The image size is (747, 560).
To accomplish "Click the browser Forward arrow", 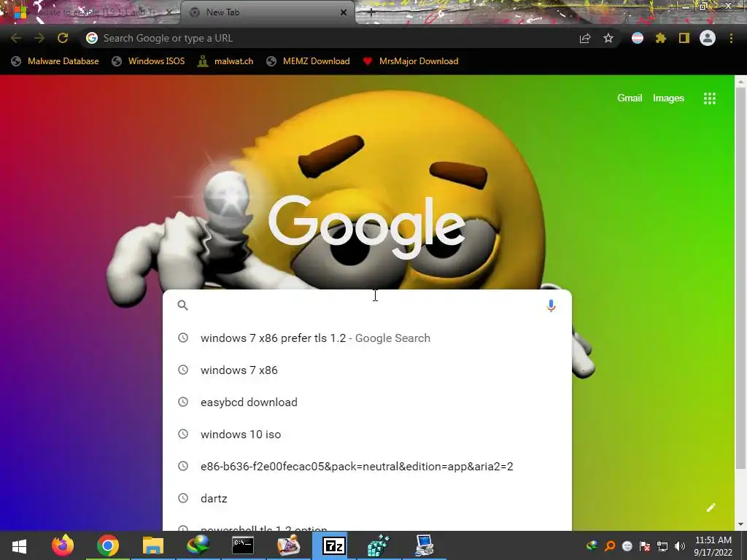I will (39, 38).
